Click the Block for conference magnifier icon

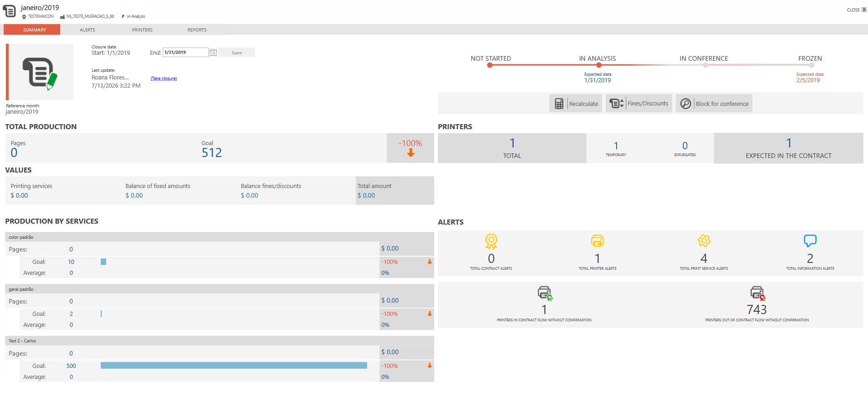coord(685,104)
